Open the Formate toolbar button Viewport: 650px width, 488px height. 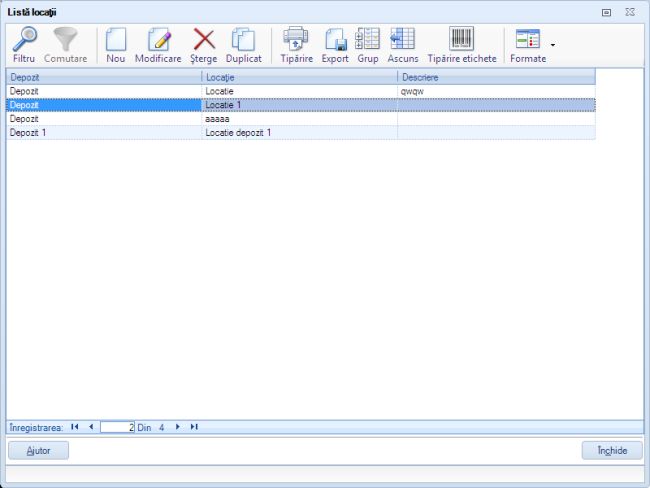[x=527, y=45]
